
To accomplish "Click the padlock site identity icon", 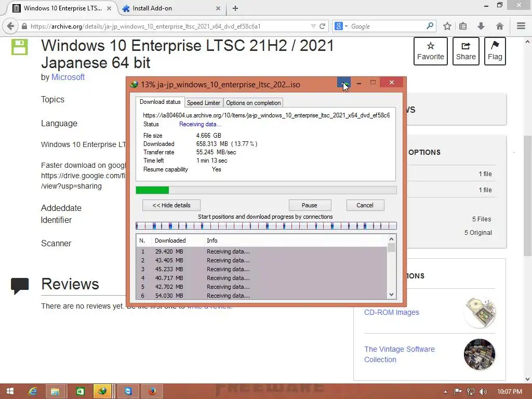I will pyautogui.click(x=24, y=26).
